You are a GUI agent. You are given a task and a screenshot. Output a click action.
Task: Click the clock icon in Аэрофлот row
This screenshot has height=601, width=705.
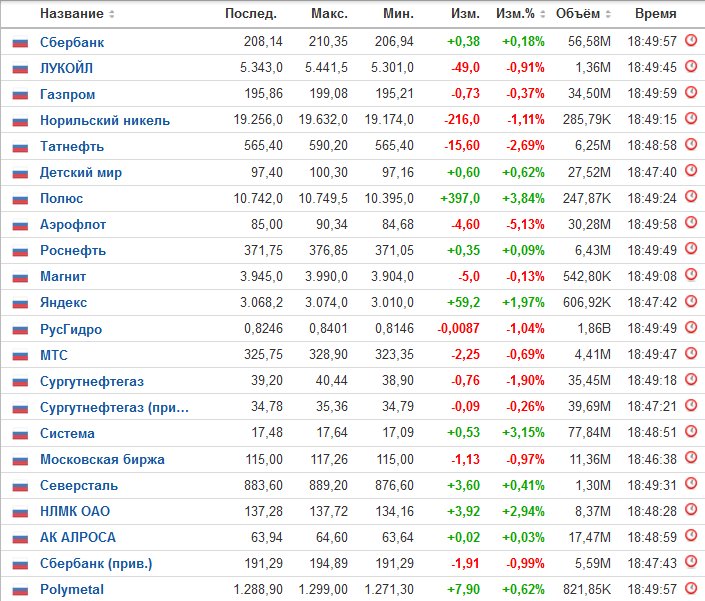[x=691, y=223]
